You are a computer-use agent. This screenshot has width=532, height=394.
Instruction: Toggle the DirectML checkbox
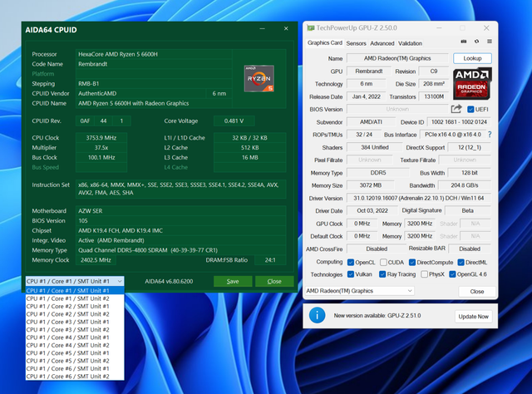(461, 263)
